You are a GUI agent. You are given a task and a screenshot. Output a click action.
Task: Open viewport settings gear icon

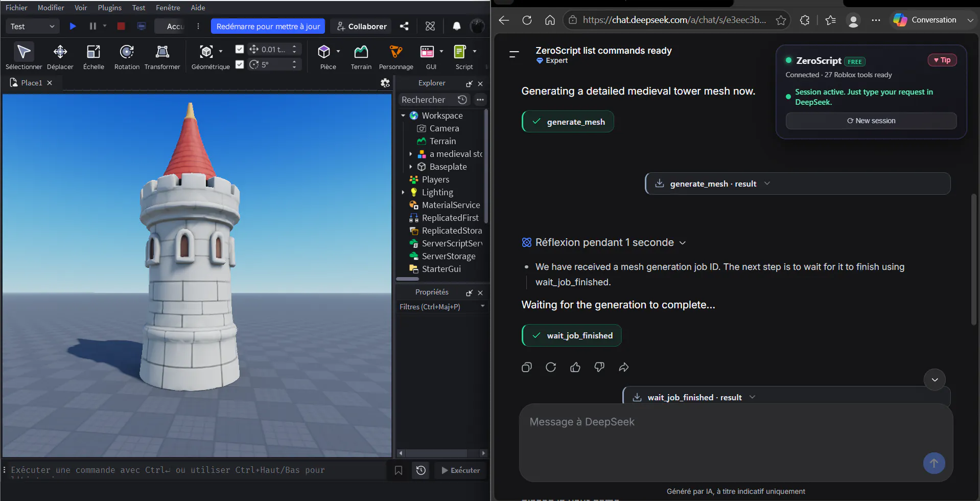(385, 83)
